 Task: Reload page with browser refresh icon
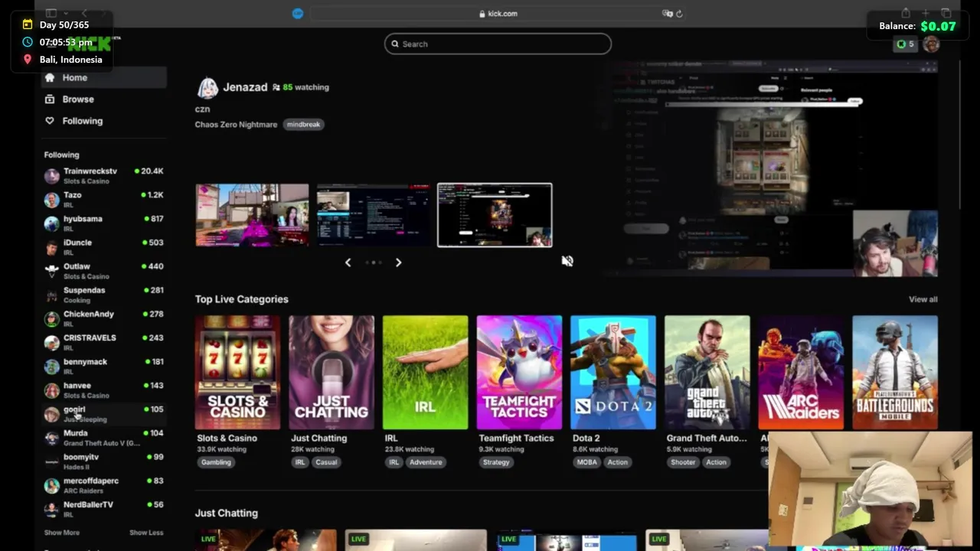click(679, 14)
